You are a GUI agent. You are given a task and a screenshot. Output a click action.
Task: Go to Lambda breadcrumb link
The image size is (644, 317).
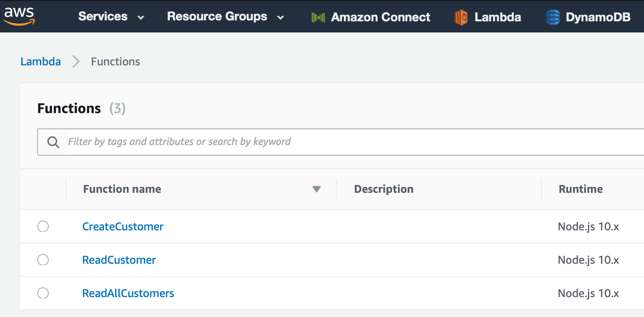pos(41,62)
